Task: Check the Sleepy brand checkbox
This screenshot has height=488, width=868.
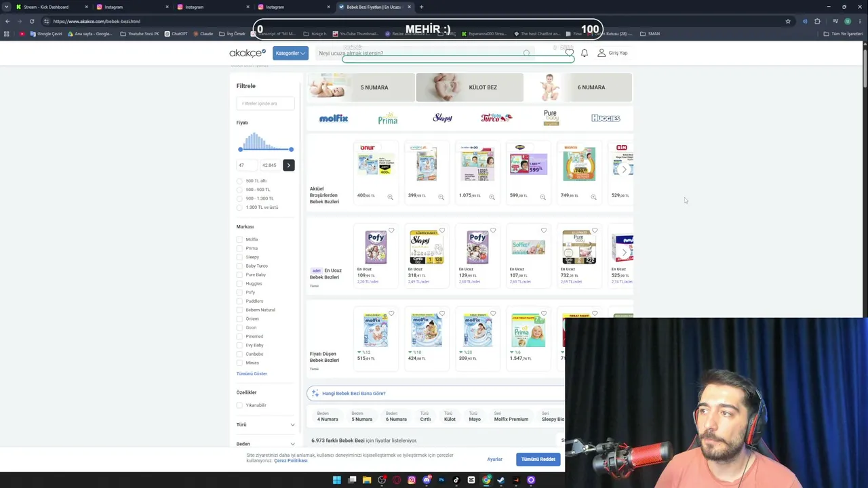Action: (x=239, y=257)
